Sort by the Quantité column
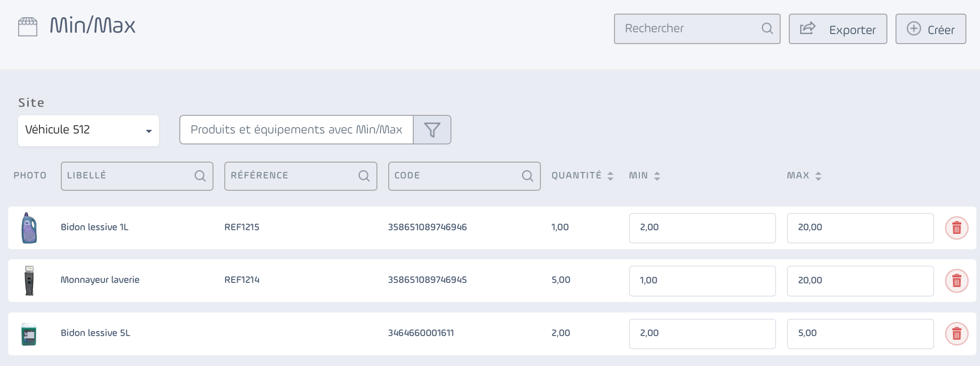 pyautogui.click(x=583, y=176)
